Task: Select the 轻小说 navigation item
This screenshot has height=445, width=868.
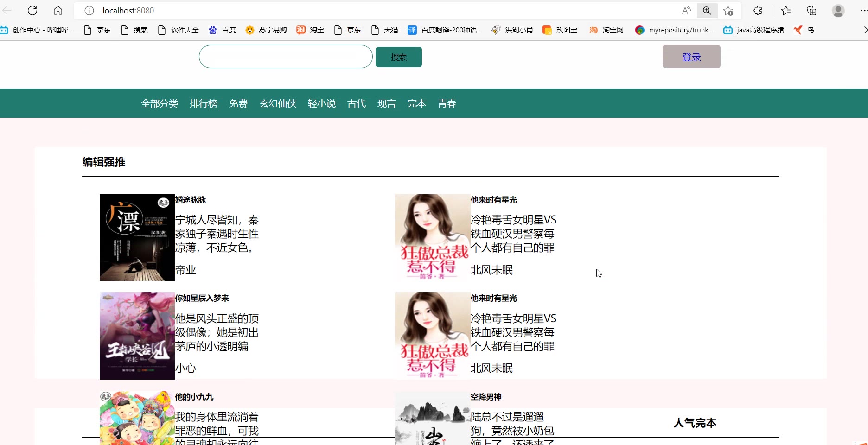Action: point(322,103)
